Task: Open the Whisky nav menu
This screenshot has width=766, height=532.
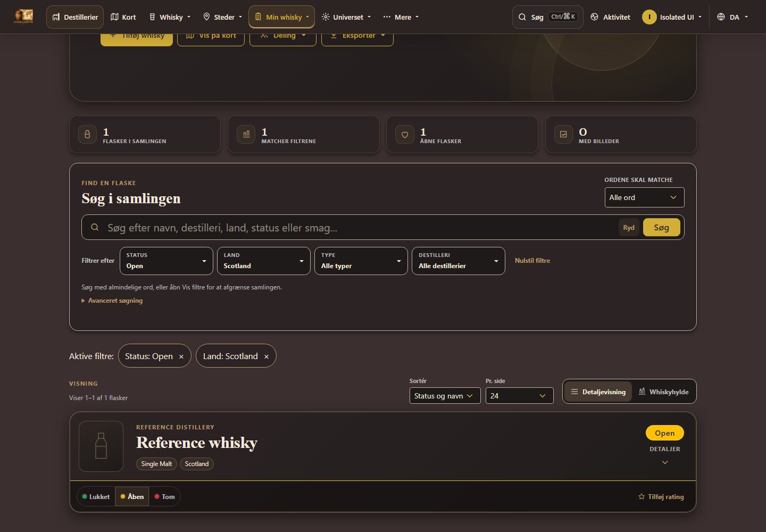Action: (x=170, y=17)
